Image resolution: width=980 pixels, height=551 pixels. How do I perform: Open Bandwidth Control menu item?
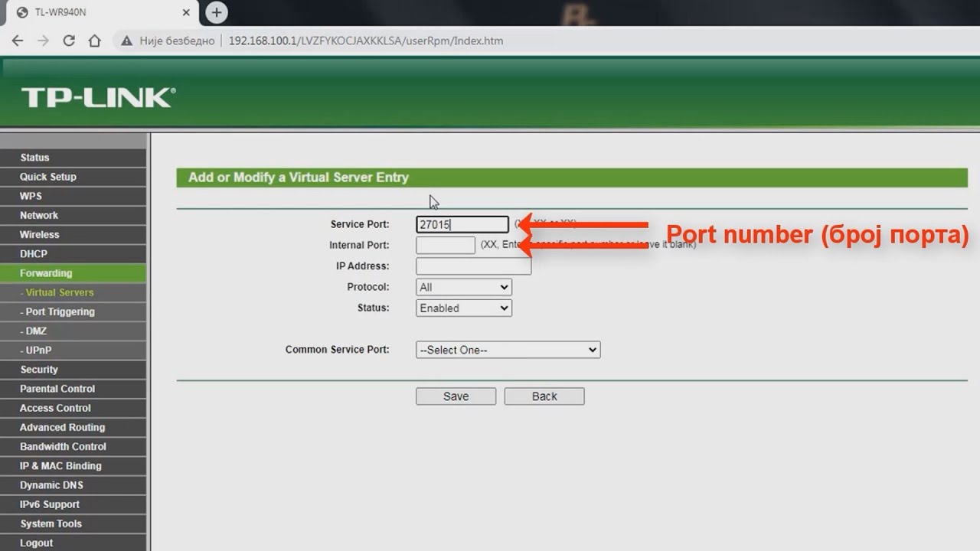73,447
